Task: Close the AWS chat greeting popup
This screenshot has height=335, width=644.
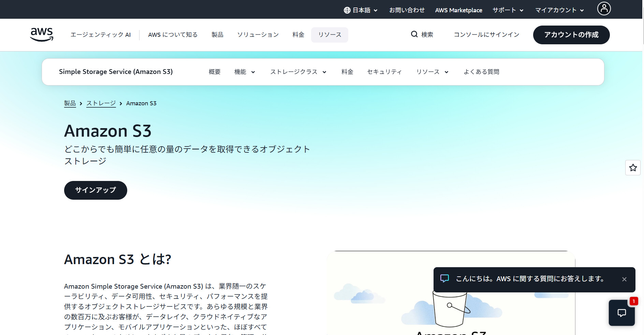Action: [624, 279]
